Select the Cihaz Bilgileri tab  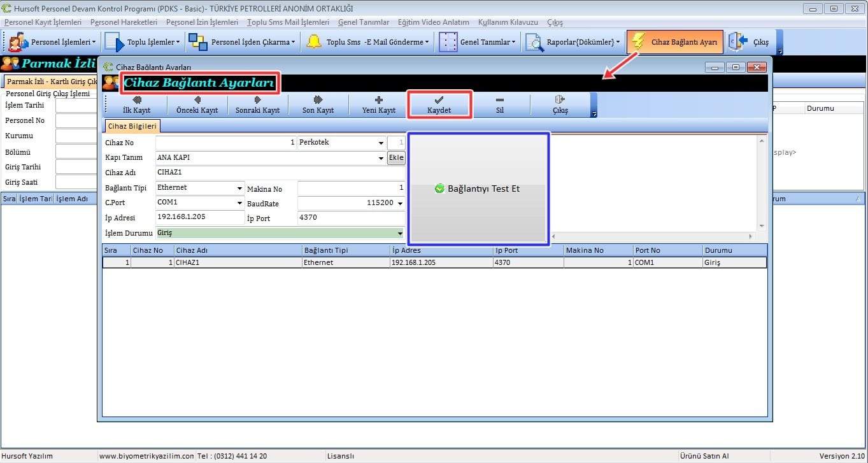click(x=132, y=126)
